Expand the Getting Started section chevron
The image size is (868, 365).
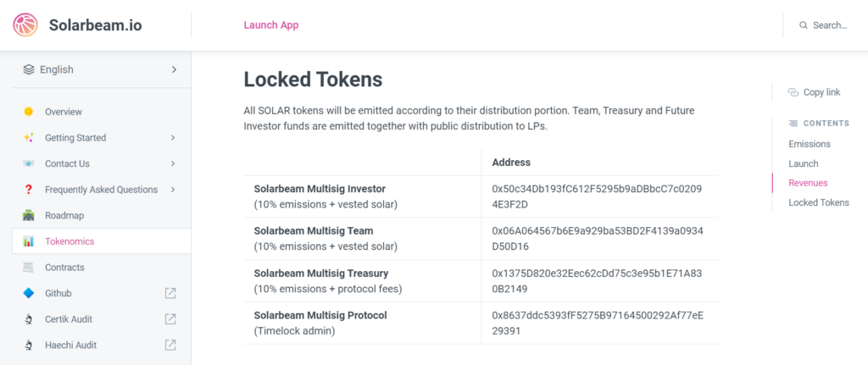pos(173,138)
